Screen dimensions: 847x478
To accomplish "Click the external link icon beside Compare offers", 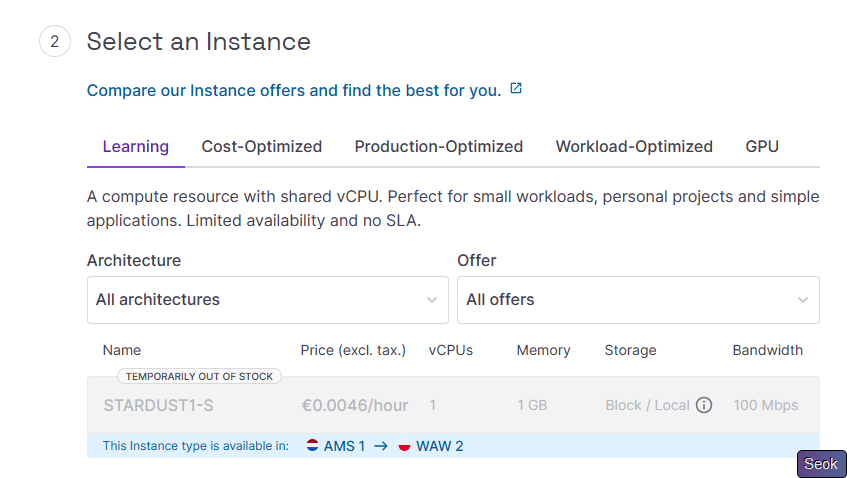I will coord(516,89).
